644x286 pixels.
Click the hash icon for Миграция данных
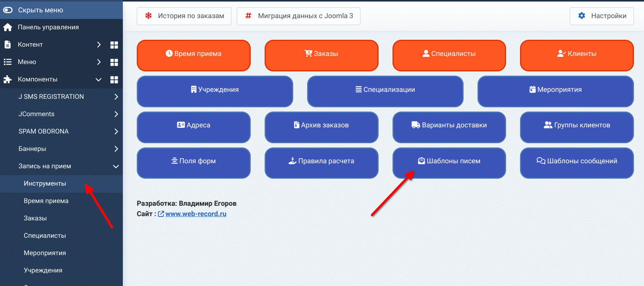pos(248,16)
